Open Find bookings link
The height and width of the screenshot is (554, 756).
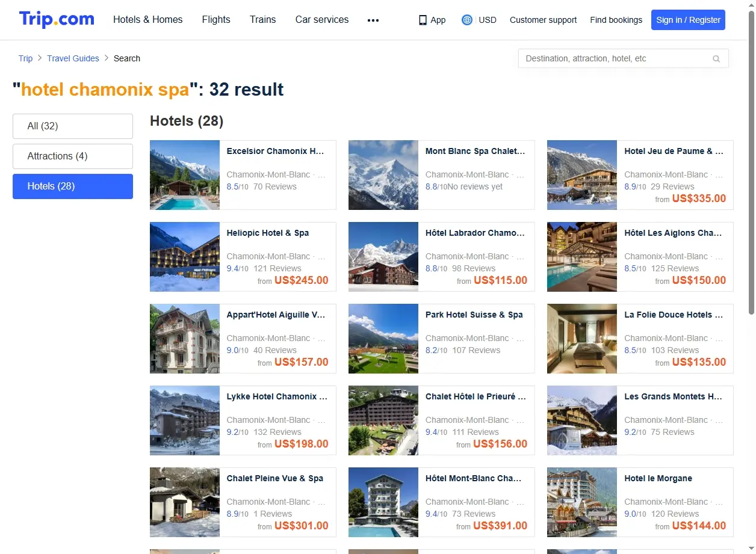coord(616,20)
